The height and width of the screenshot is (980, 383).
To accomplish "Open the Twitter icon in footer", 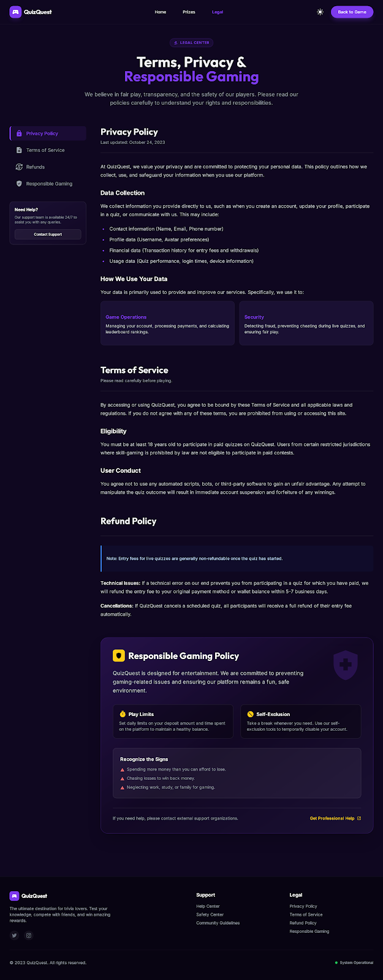I will 14,935.
